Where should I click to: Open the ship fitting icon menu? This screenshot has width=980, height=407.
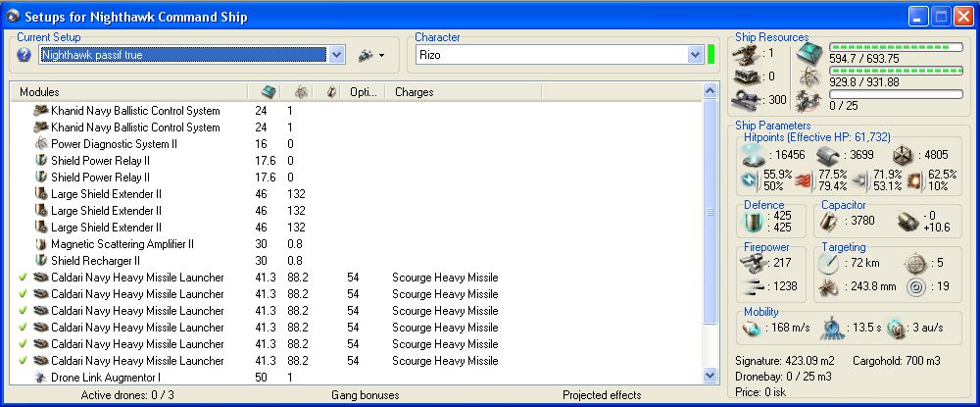pyautogui.click(x=371, y=56)
